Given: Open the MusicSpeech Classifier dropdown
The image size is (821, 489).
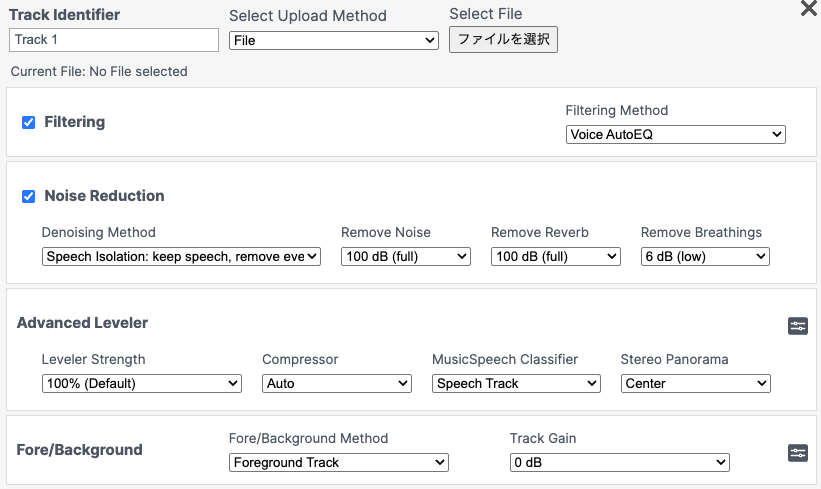Looking at the screenshot, I should pyautogui.click(x=516, y=383).
